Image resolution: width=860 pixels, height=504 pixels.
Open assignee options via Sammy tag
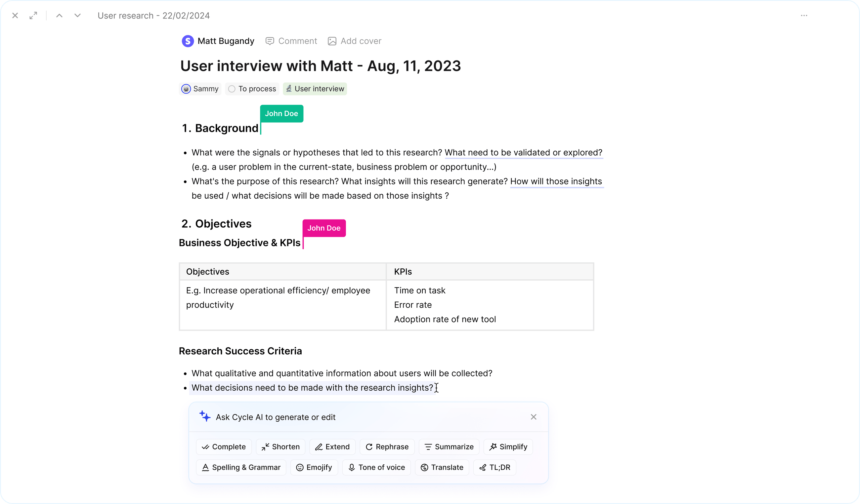[x=200, y=89]
